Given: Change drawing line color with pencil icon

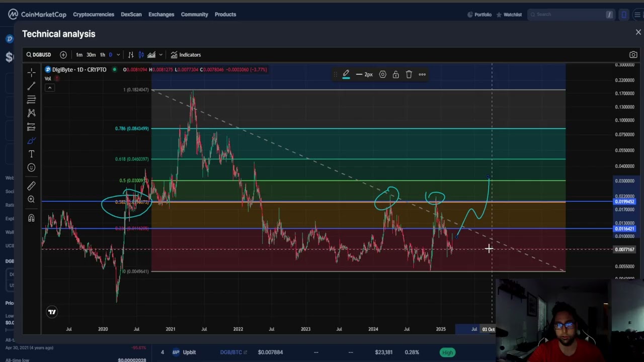Looking at the screenshot, I should 346,74.
